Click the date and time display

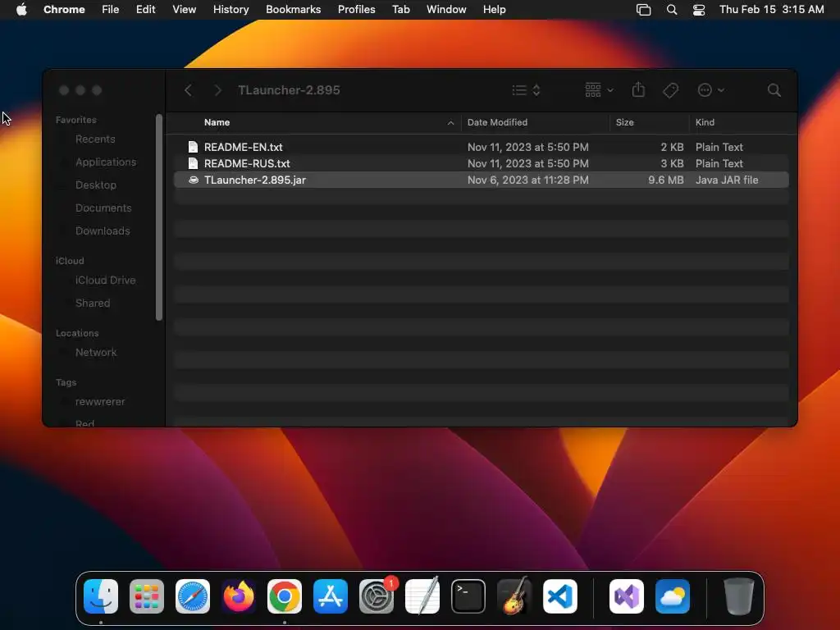click(x=771, y=10)
